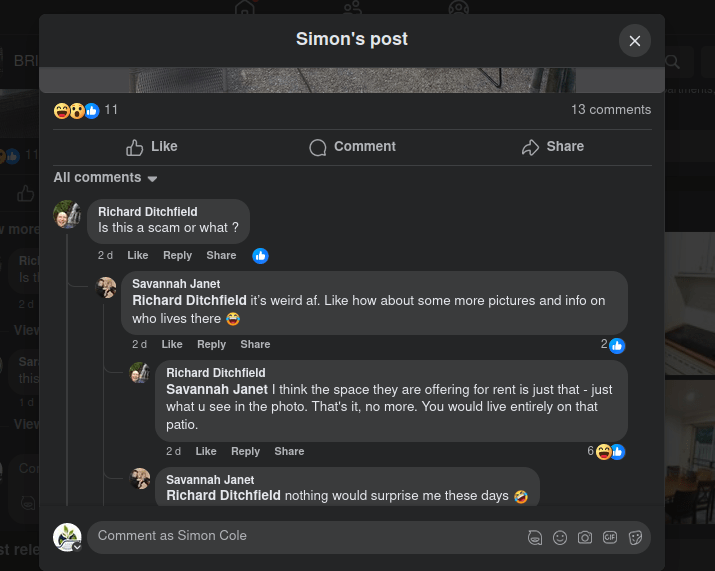
Task: Share Simon's post
Action: coord(552,147)
